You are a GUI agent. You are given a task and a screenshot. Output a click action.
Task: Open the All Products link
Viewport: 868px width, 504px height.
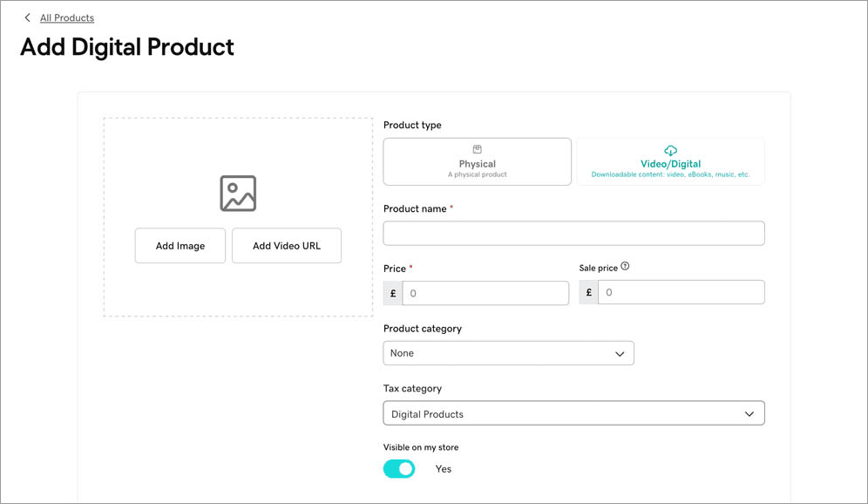point(67,17)
